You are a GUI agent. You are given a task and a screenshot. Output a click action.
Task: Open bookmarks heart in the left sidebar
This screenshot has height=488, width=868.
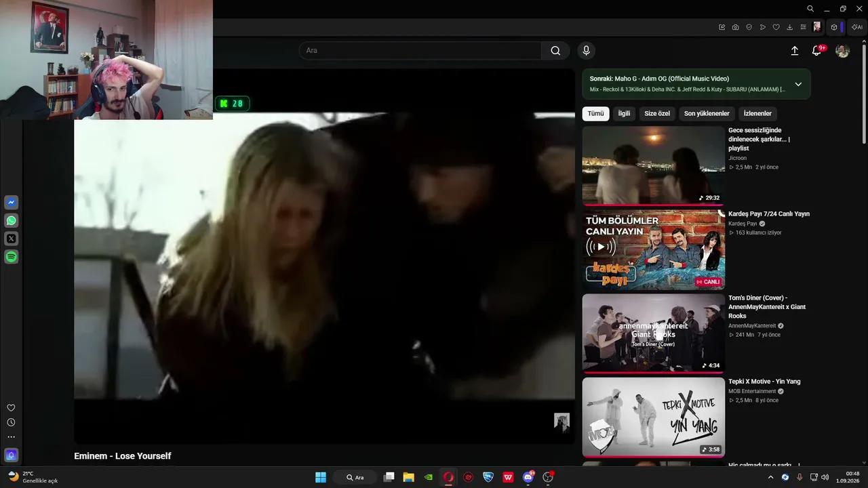(11, 408)
